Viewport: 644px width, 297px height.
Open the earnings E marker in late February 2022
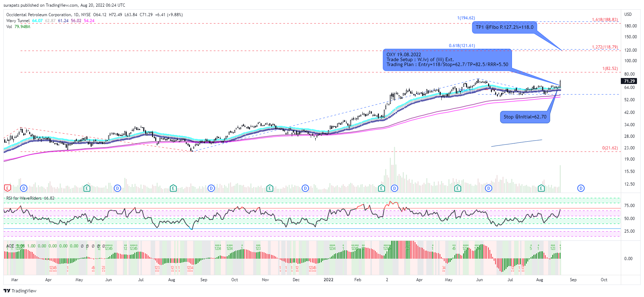[x=381, y=188]
